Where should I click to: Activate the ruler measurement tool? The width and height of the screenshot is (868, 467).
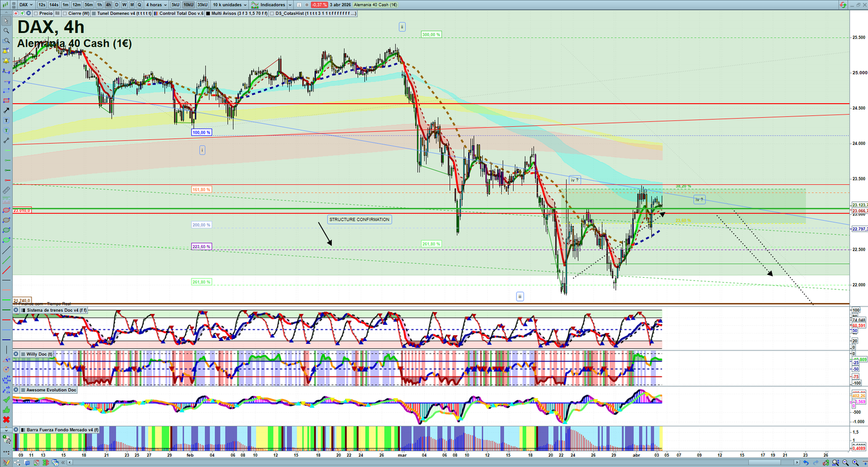(x=6, y=190)
